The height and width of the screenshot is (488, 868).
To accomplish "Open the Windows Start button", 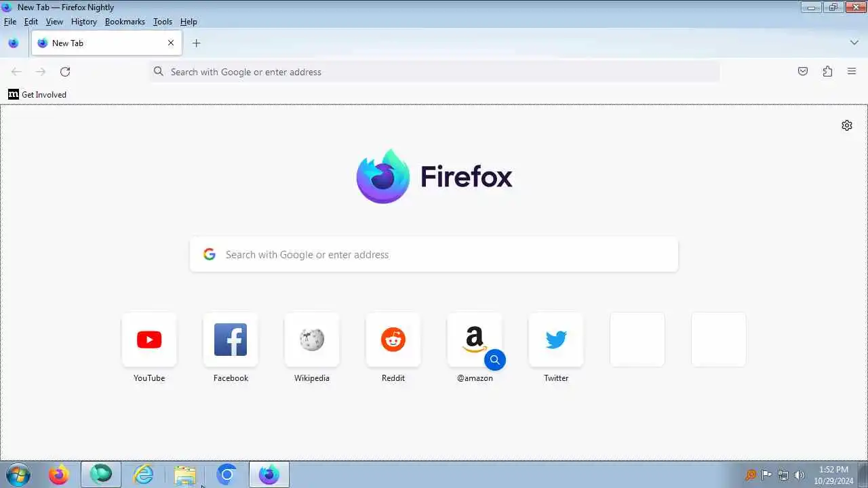I will (x=18, y=475).
